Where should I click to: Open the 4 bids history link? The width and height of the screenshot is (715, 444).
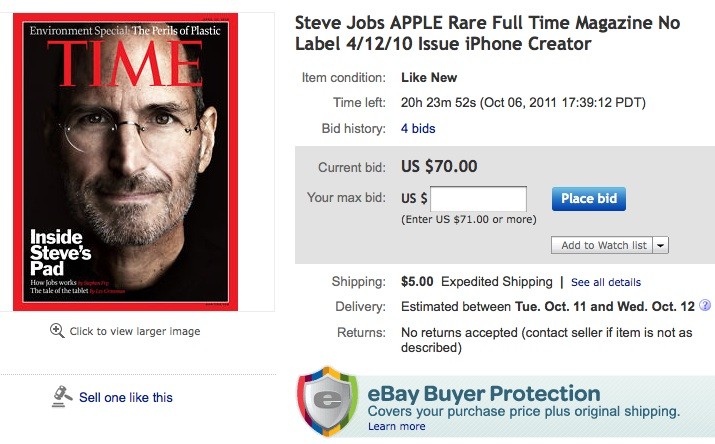pyautogui.click(x=418, y=128)
